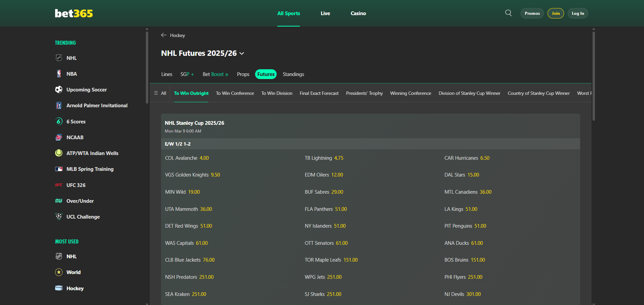Click the back arrow next to Hockey
The image size is (644, 305).
(x=163, y=35)
